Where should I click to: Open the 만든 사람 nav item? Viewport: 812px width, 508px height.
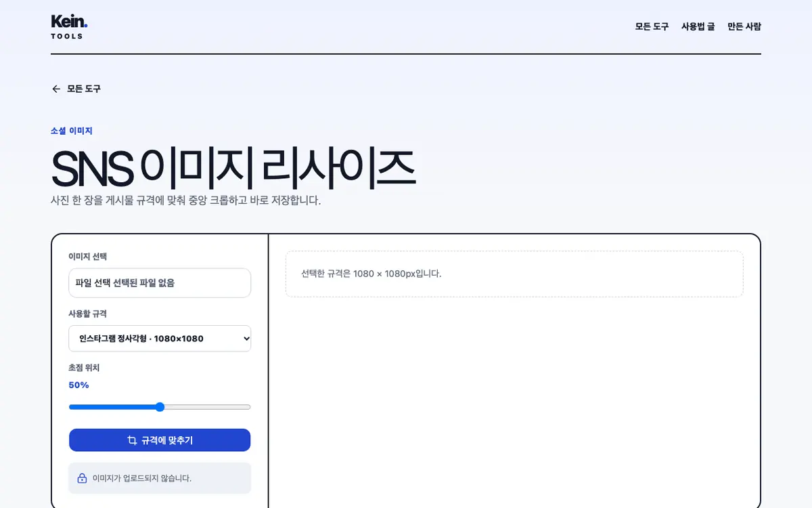coord(744,26)
